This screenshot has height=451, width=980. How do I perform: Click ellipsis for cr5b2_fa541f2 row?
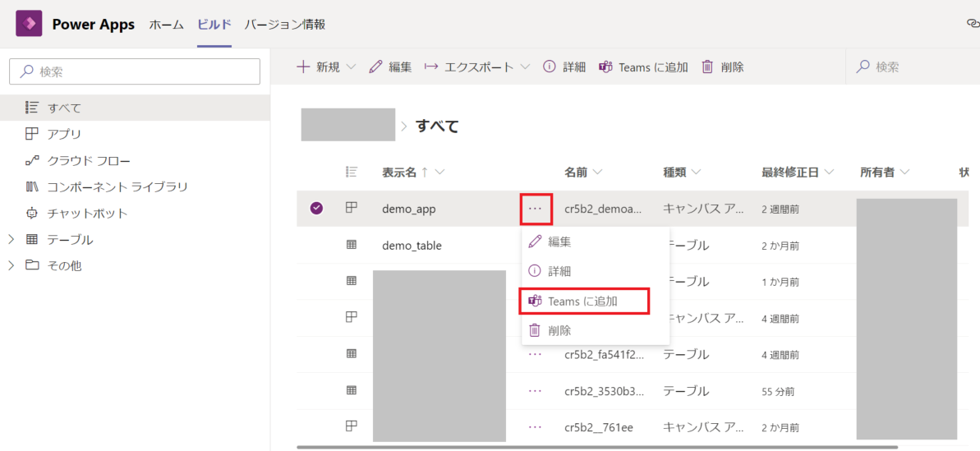(535, 354)
